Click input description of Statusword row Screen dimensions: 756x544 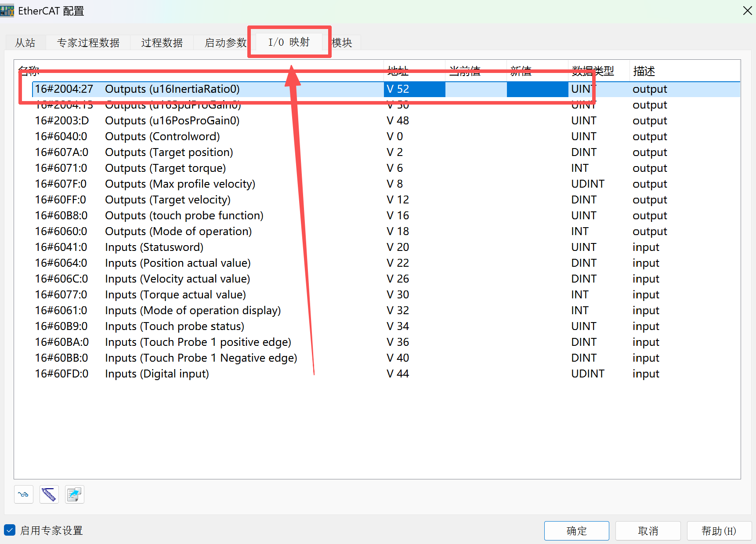click(646, 247)
